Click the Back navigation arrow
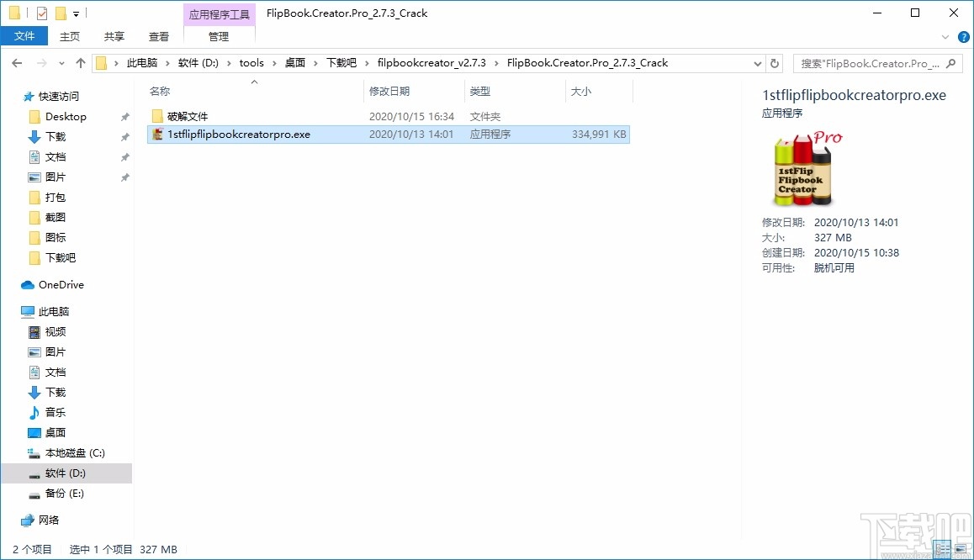974x560 pixels. point(16,62)
